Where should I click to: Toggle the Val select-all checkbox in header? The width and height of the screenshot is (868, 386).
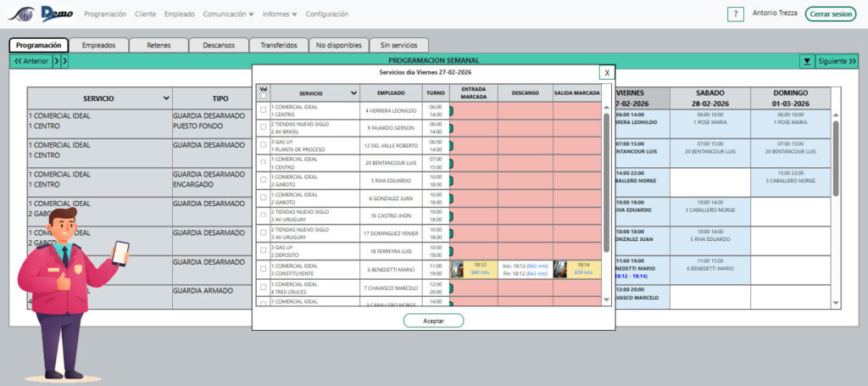pos(264,96)
